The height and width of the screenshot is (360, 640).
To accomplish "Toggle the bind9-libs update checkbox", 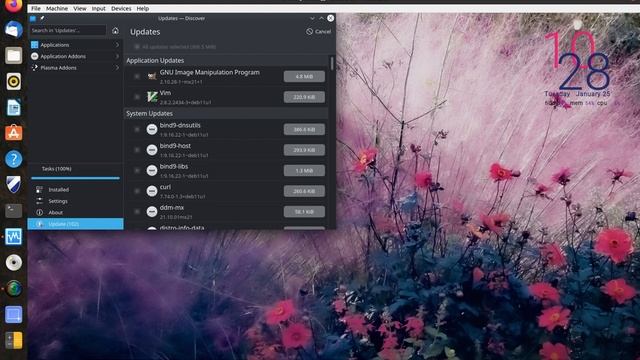I will coord(137,170).
